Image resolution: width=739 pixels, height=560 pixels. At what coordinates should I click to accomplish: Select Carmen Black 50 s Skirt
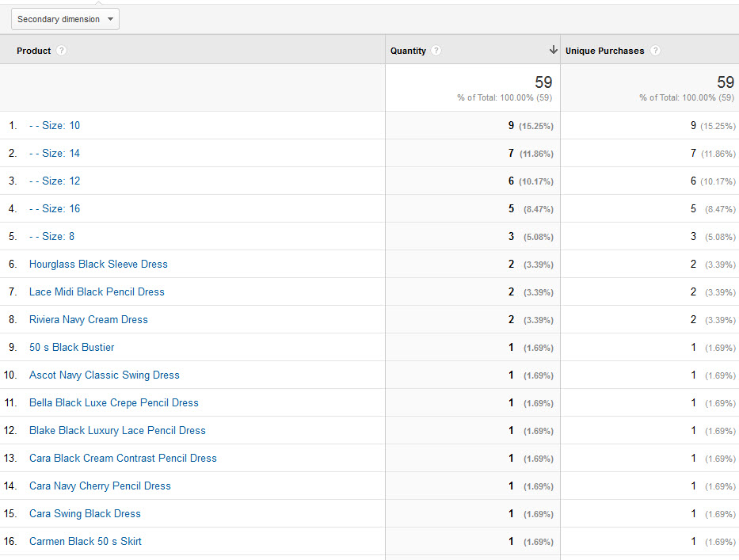[x=86, y=541]
